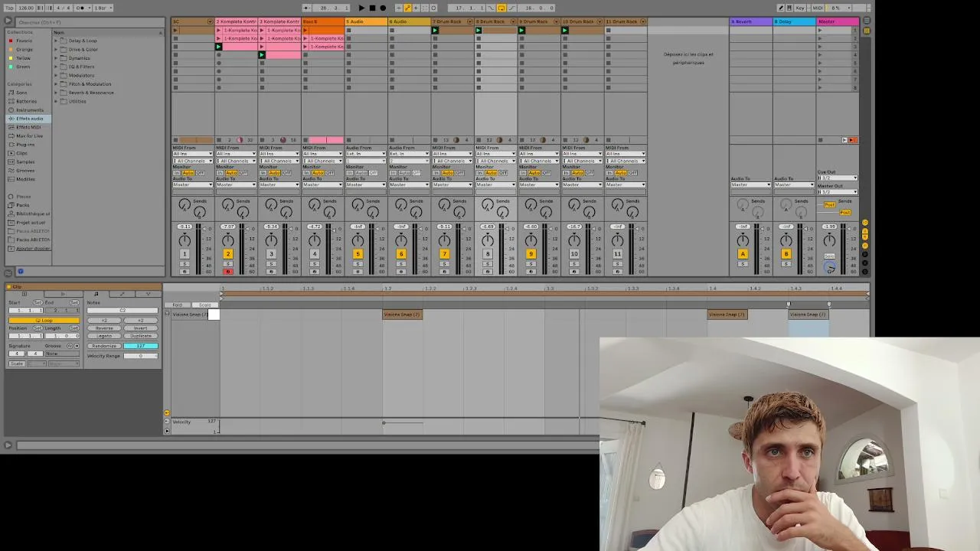The height and width of the screenshot is (551, 980).
Task: Select the 2 Komplete Kontrol track header
Action: coord(237,21)
